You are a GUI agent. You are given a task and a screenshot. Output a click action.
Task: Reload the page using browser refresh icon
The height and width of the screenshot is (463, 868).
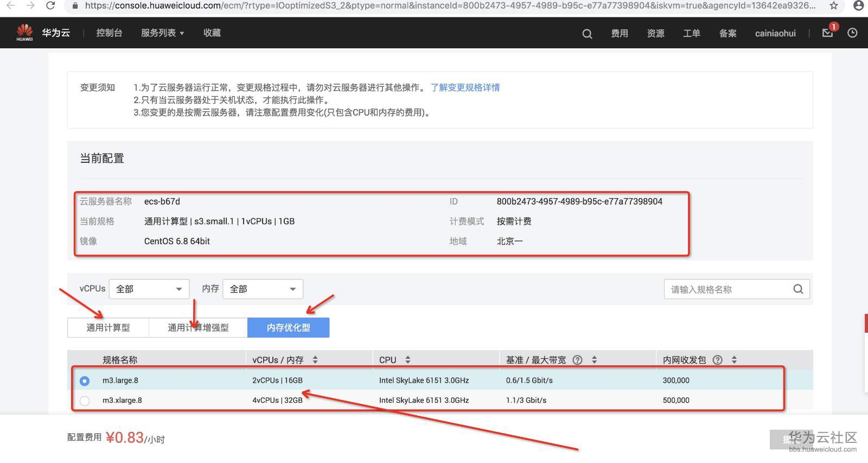pos(50,5)
